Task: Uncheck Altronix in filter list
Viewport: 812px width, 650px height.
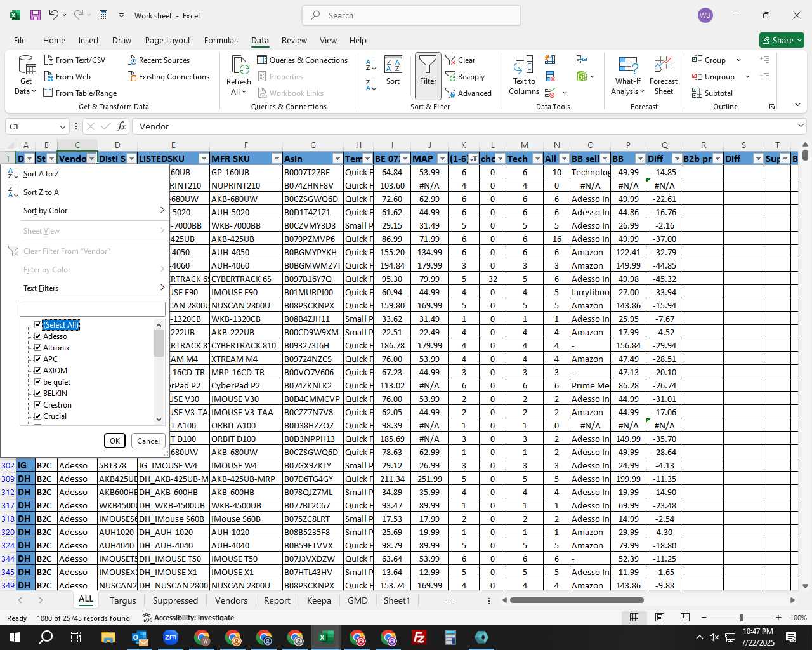Action: pos(38,348)
